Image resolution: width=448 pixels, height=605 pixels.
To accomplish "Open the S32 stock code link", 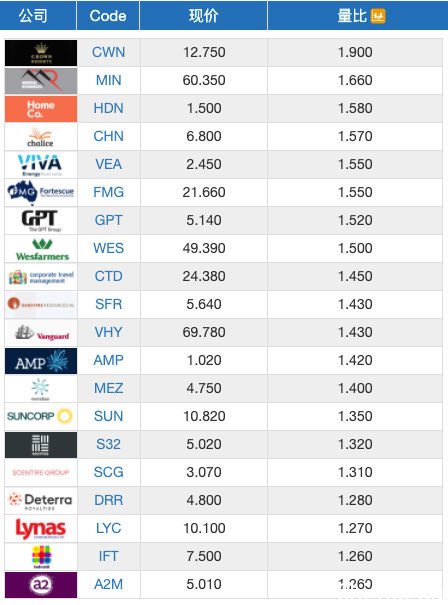I will [x=108, y=444].
